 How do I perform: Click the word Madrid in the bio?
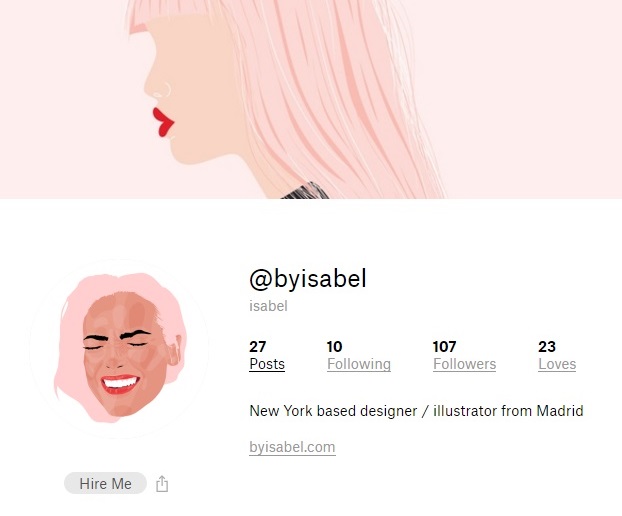(560, 411)
